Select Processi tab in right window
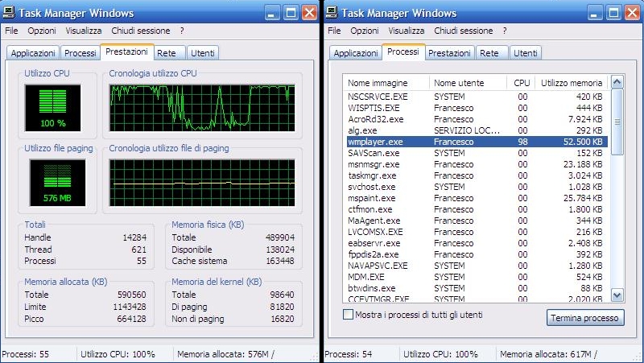Image resolution: width=644 pixels, height=363 pixels. pos(403,52)
